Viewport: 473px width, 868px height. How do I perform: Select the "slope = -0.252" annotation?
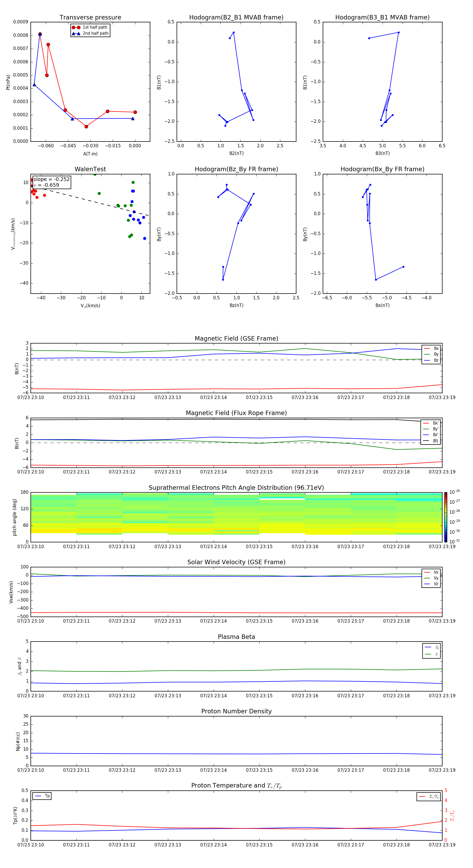coord(52,179)
